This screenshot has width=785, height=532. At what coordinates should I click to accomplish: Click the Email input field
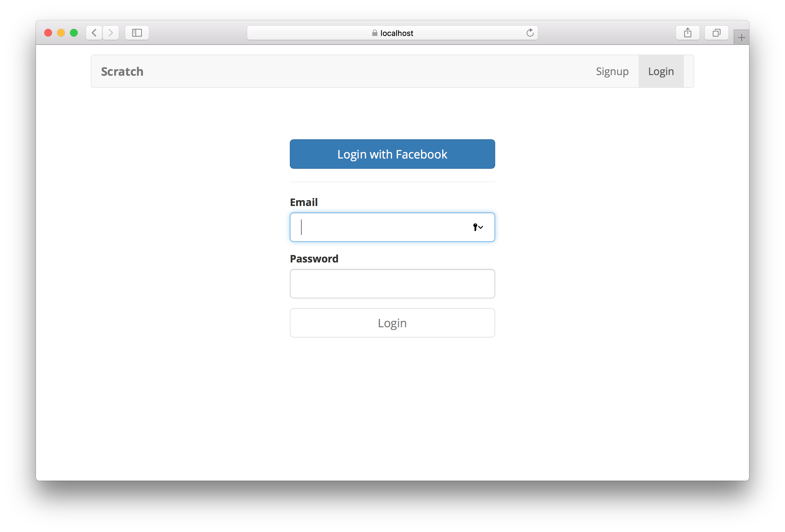click(392, 227)
